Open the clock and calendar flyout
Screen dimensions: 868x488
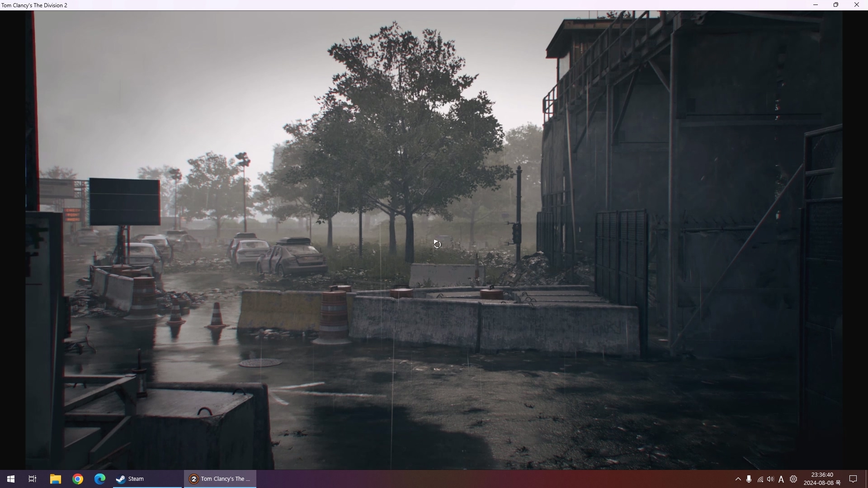pos(822,479)
